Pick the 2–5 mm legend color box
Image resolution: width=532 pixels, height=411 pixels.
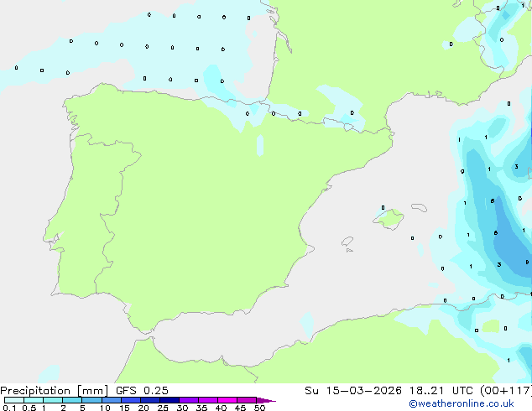72,400
